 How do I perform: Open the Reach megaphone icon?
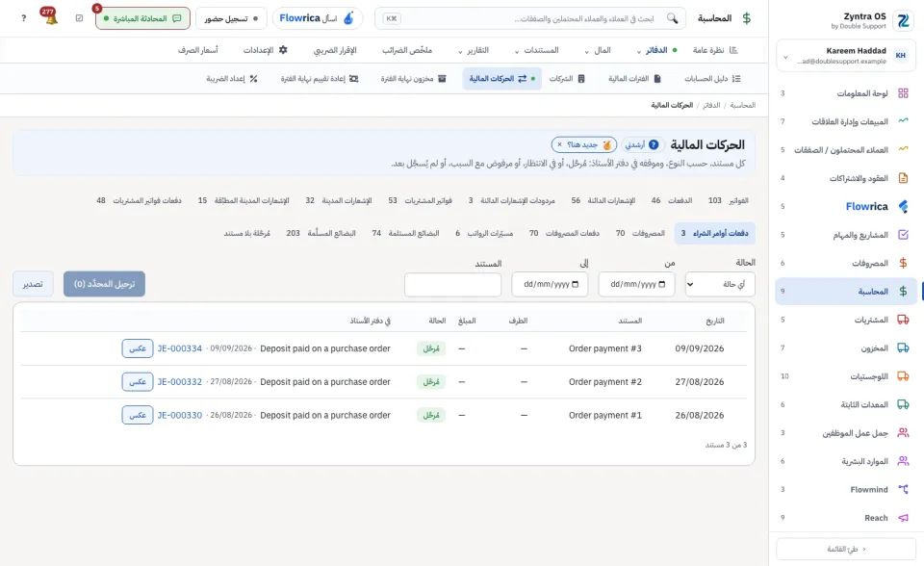903,518
